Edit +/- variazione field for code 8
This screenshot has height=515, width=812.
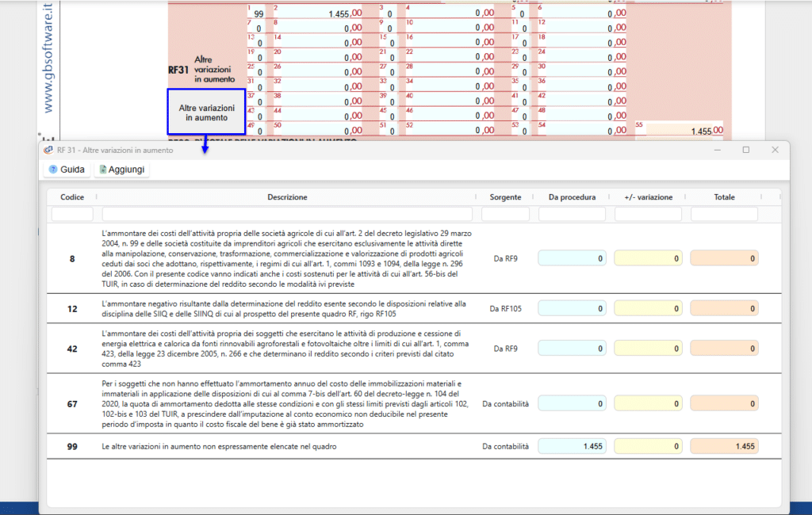(x=648, y=258)
